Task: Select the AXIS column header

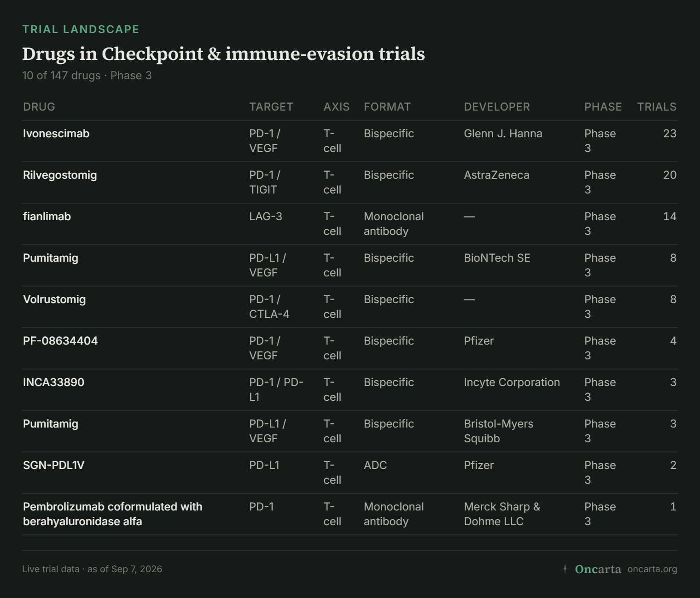Action: 337,107
